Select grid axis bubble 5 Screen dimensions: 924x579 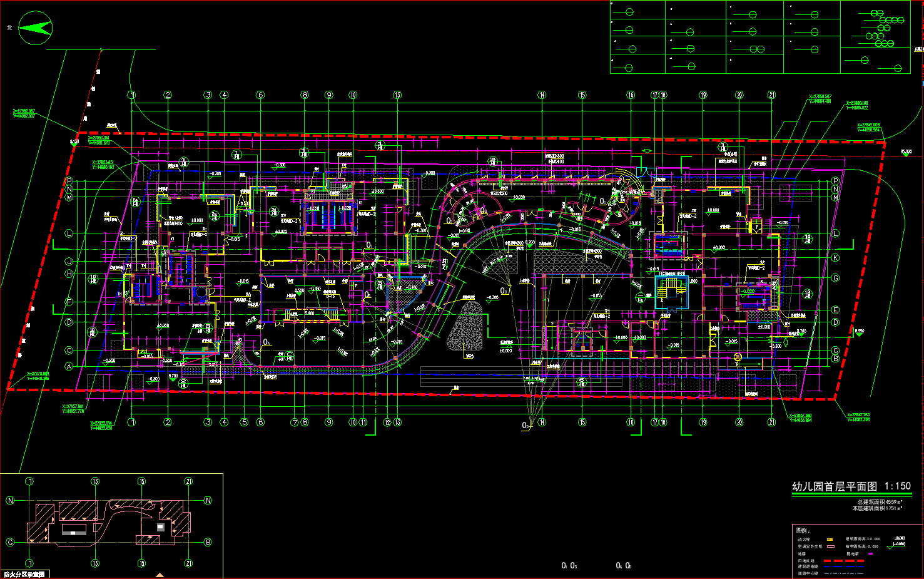pos(244,423)
